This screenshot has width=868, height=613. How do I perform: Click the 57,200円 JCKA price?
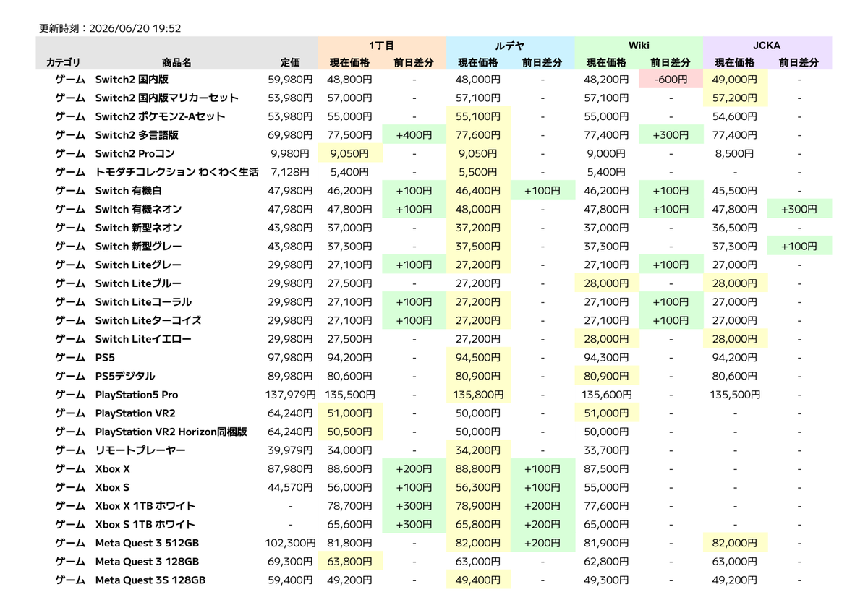tap(736, 98)
